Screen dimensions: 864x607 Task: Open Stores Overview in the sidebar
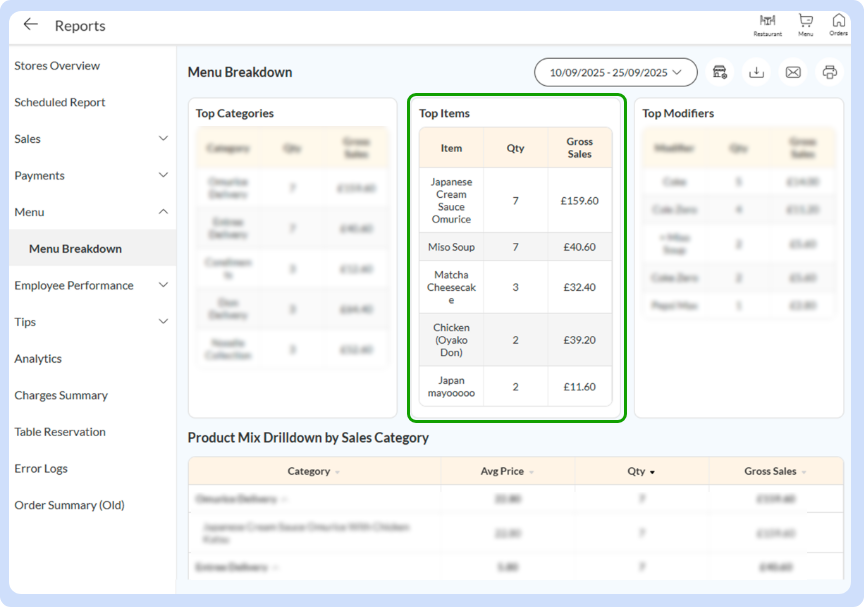(57, 66)
